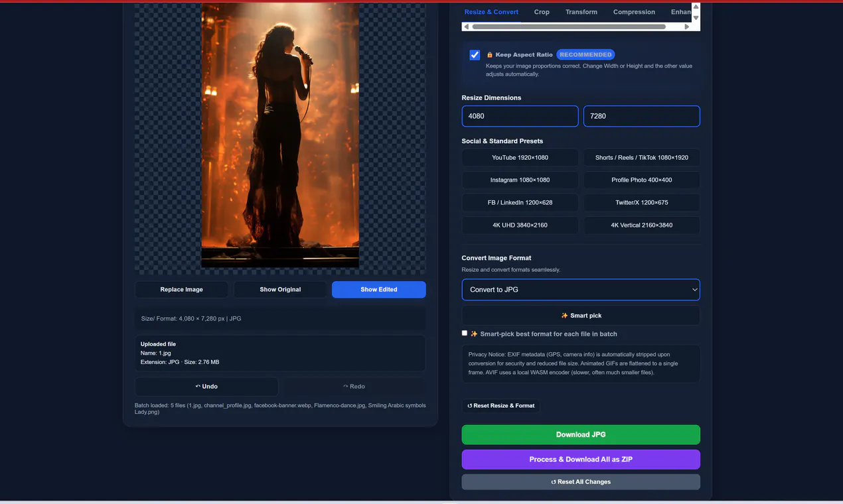This screenshot has height=504, width=843.
Task: Click the RECOMMENDED badge
Action: (585, 54)
